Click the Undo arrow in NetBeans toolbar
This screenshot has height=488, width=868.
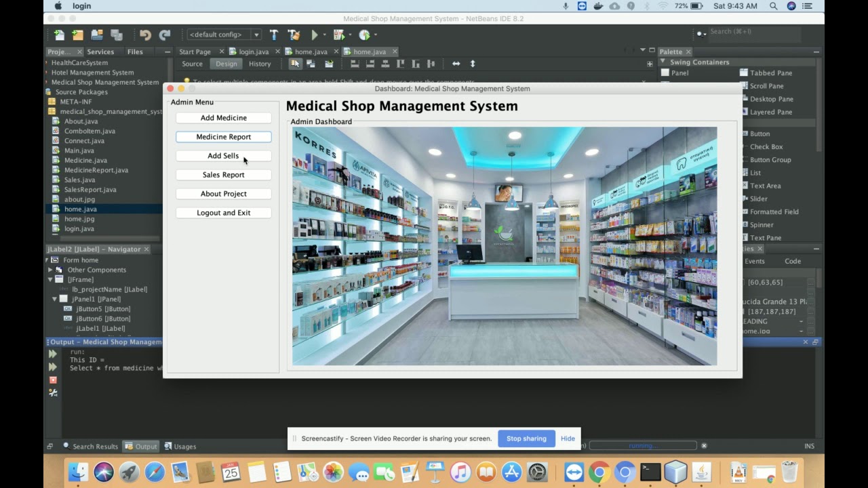[145, 35]
